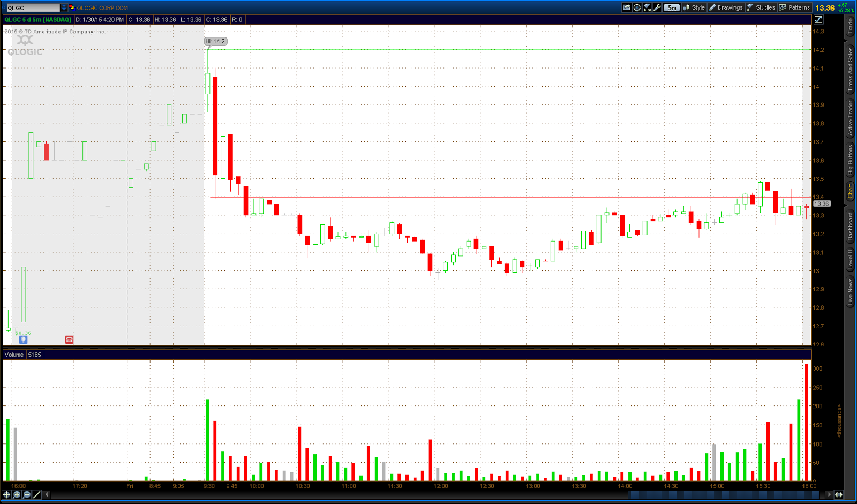Click the edit studies and strategies icon
This screenshot has height=504, width=857.
coord(648,7)
